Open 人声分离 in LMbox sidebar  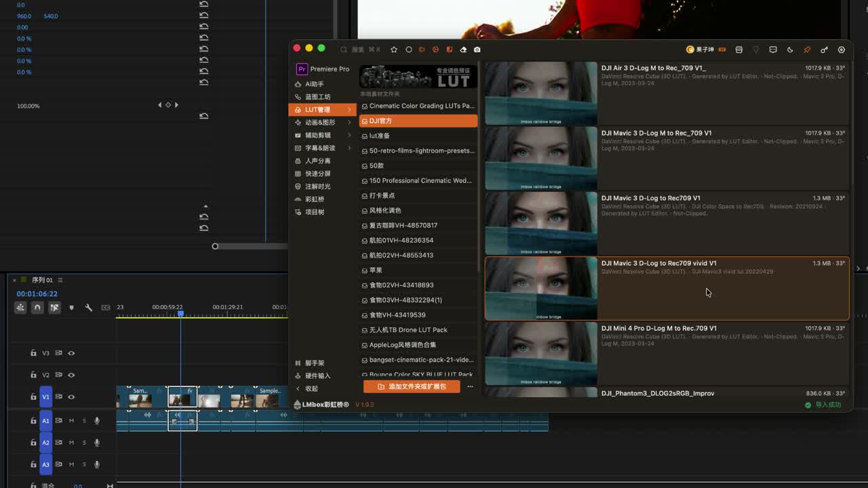323,161
